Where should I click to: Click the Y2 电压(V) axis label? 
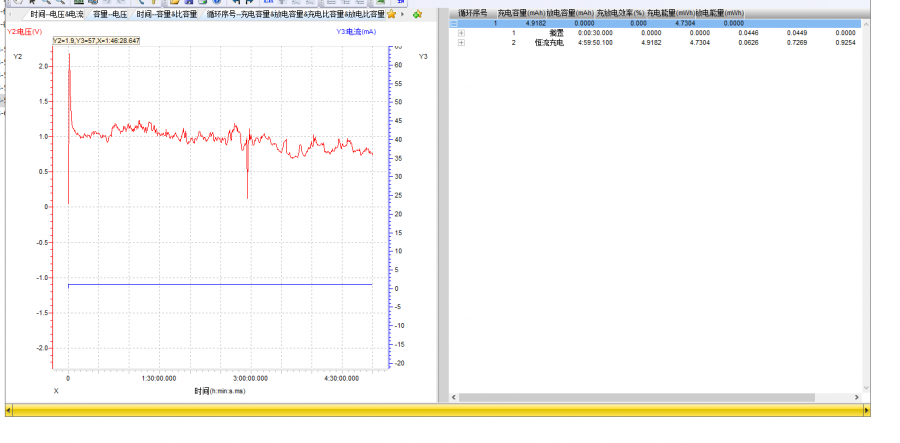(x=25, y=32)
